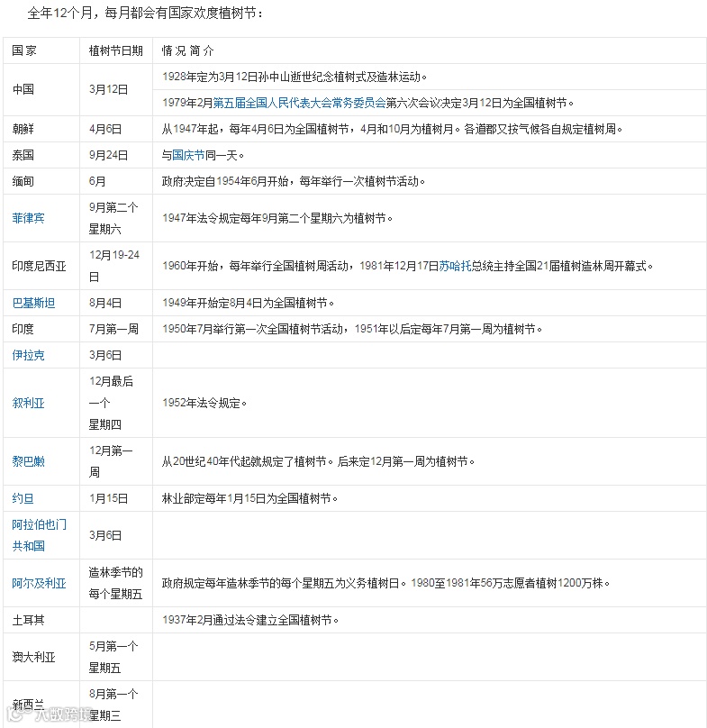Select the 植树节日期 column header
707x728 pixels.
pos(115,50)
